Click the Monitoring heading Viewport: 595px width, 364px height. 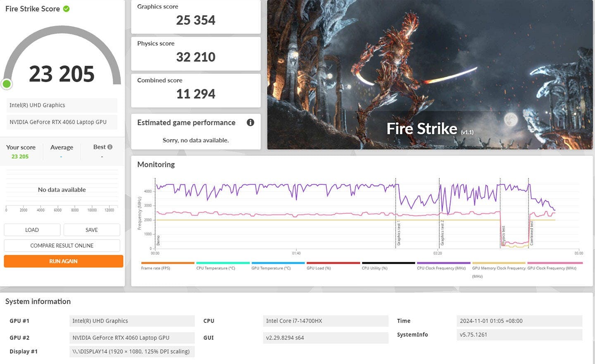(x=156, y=164)
